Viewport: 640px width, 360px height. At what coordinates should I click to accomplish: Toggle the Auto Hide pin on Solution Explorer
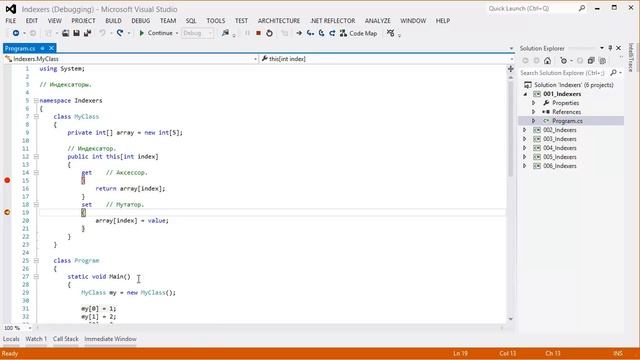click(x=610, y=48)
